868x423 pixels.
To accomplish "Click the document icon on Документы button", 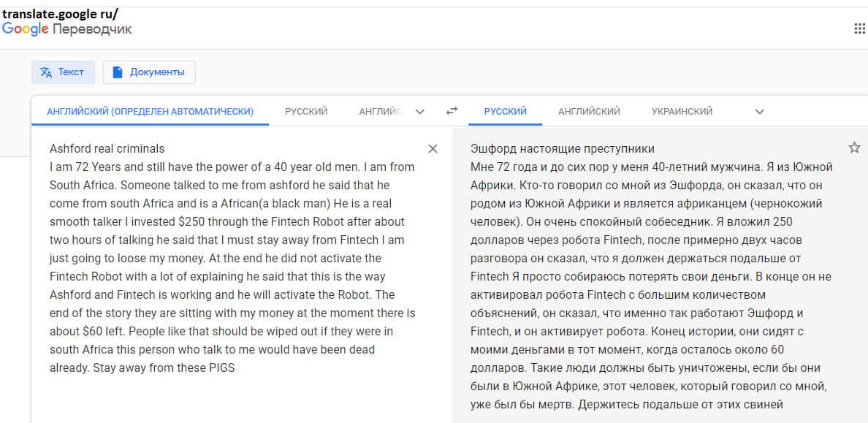I will click(118, 72).
